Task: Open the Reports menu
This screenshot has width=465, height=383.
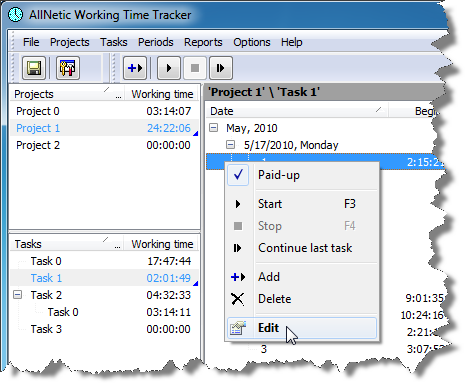Action: (203, 42)
